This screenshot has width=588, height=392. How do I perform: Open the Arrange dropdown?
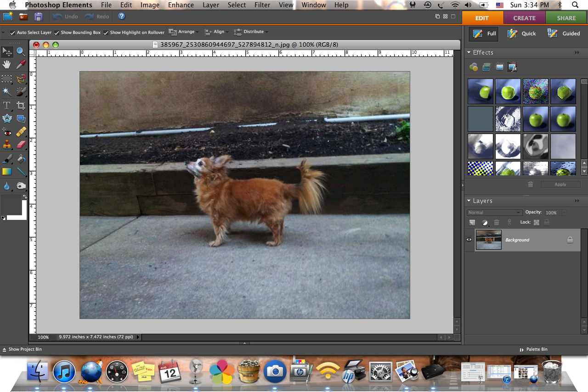coord(184,32)
